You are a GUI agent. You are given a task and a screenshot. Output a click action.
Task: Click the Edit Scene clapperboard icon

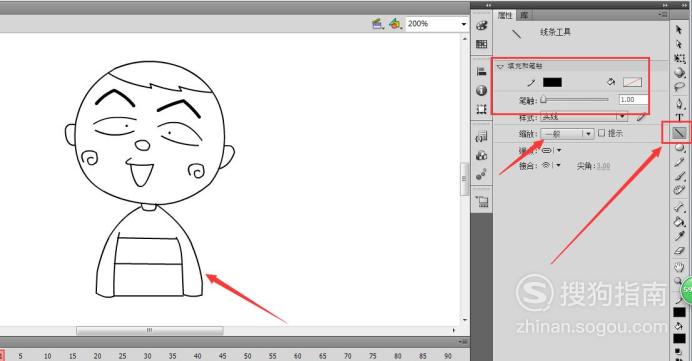[x=377, y=24]
